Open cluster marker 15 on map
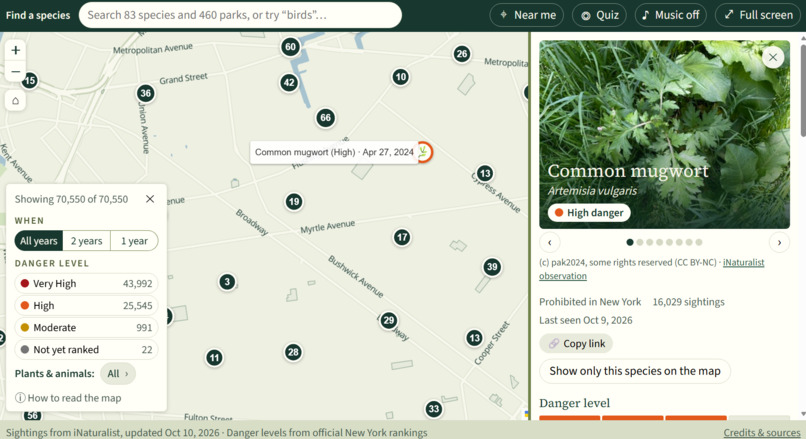This screenshot has width=806, height=439. click(30, 80)
